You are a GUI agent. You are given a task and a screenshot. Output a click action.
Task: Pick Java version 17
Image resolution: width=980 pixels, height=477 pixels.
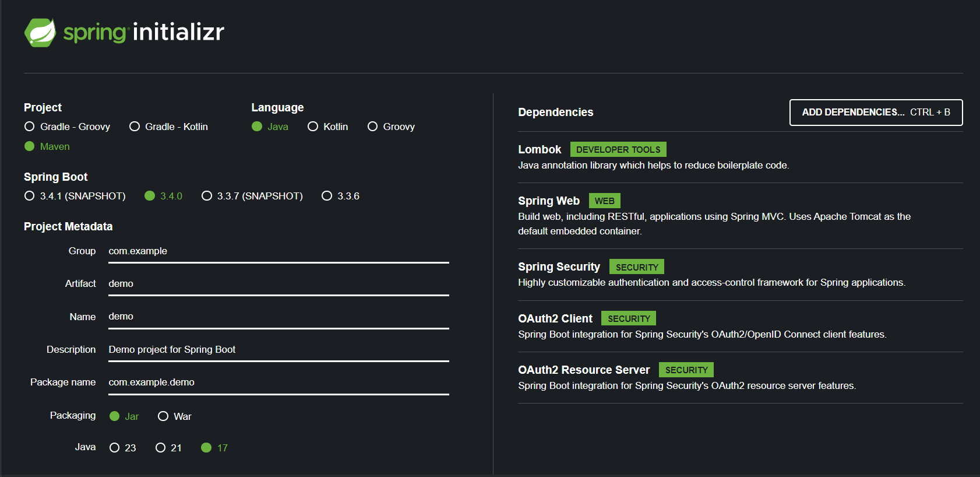point(214,448)
